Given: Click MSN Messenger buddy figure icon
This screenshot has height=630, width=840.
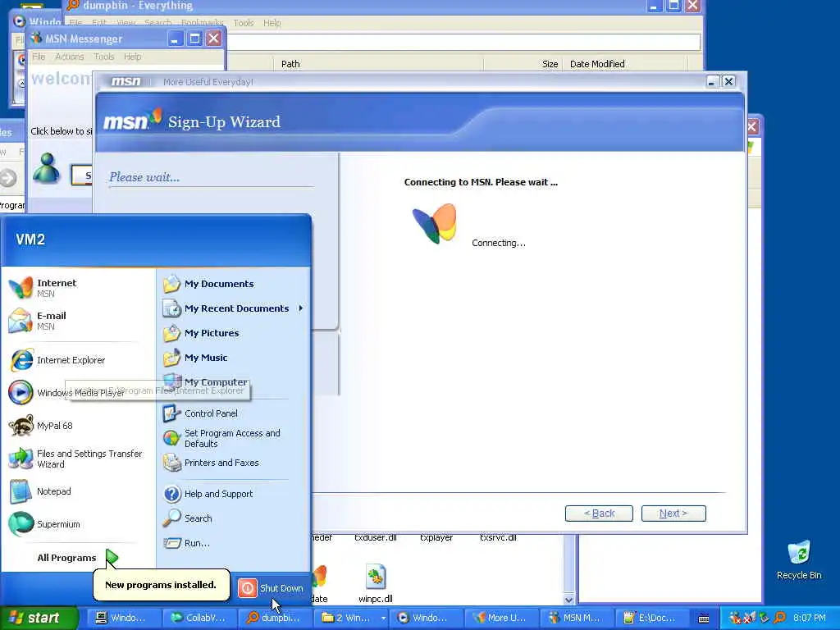Looking at the screenshot, I should (x=47, y=168).
